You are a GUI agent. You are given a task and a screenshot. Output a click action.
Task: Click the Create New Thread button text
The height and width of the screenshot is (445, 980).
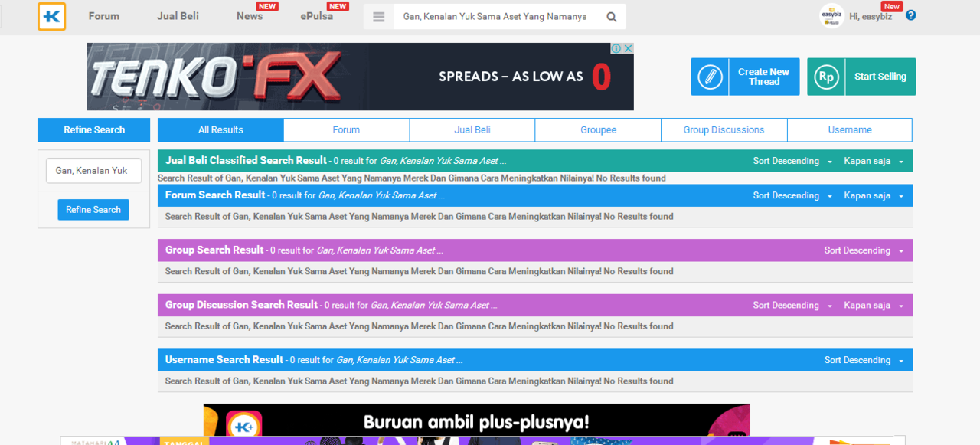pyautogui.click(x=763, y=77)
